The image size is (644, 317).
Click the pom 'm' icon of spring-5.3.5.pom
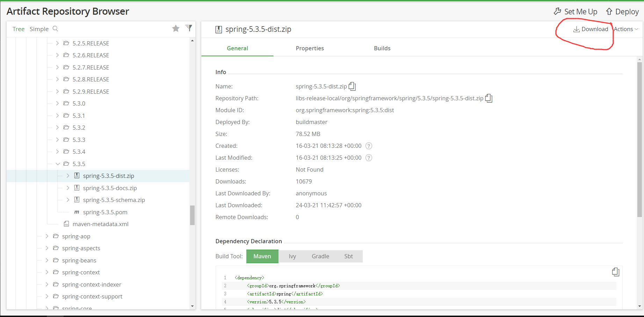tap(77, 212)
